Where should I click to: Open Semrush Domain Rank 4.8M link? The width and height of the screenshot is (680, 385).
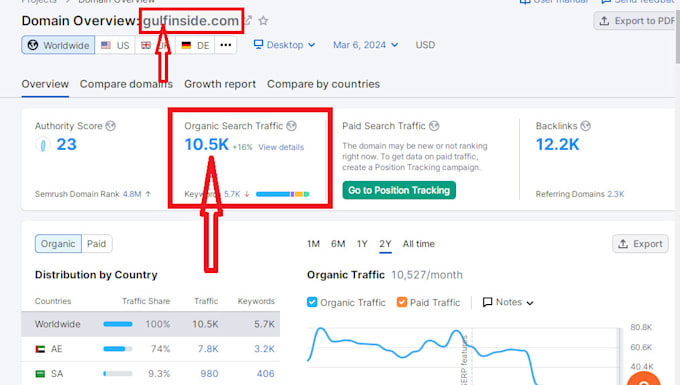pos(132,194)
